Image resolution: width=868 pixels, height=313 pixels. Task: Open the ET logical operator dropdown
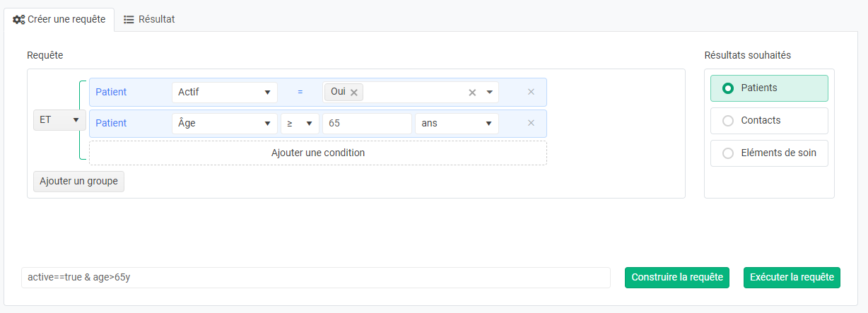point(59,120)
